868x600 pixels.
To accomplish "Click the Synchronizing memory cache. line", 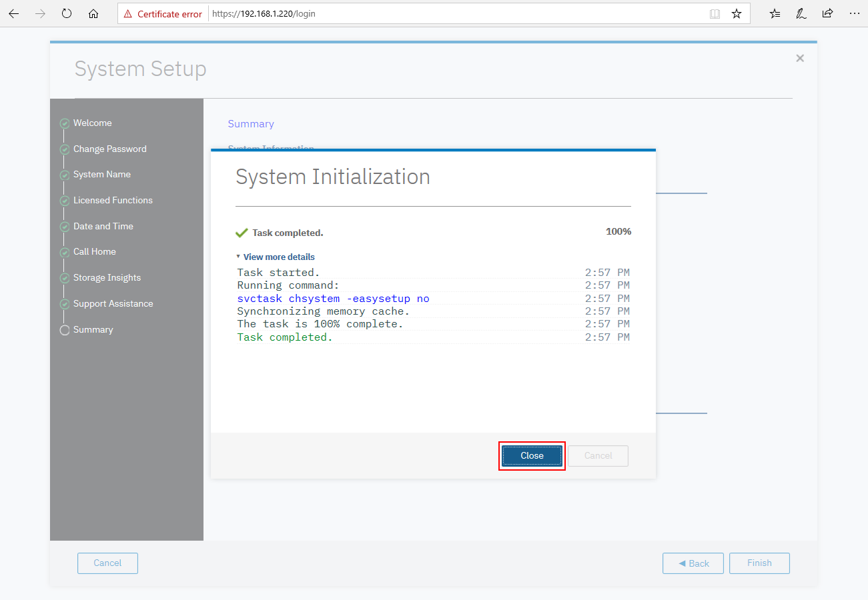I will coord(324,311).
